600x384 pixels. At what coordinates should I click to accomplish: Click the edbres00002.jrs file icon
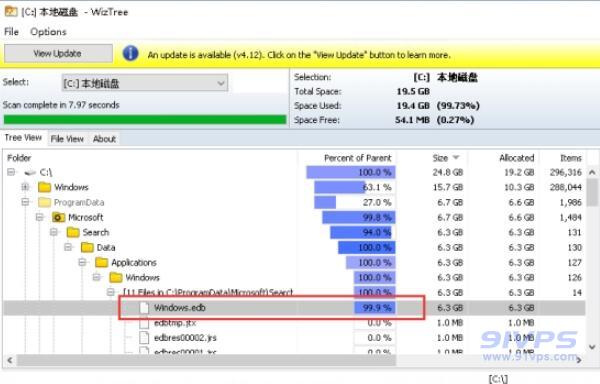pos(144,338)
